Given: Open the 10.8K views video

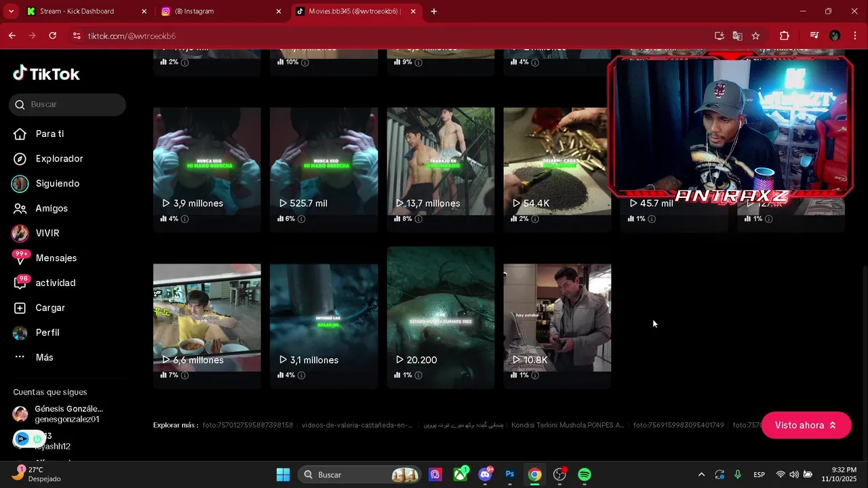Looking at the screenshot, I should coord(557,318).
